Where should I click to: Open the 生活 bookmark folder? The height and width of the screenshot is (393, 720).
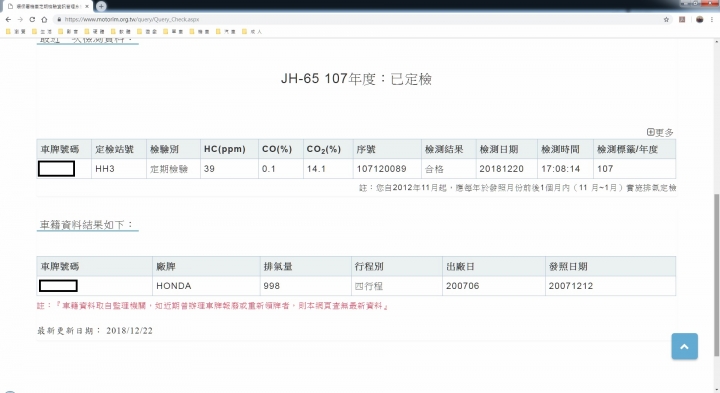[x=42, y=32]
